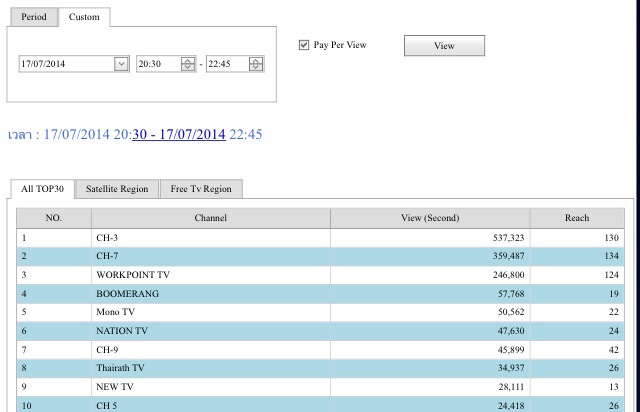Select the All TOP30 tab

click(x=42, y=189)
